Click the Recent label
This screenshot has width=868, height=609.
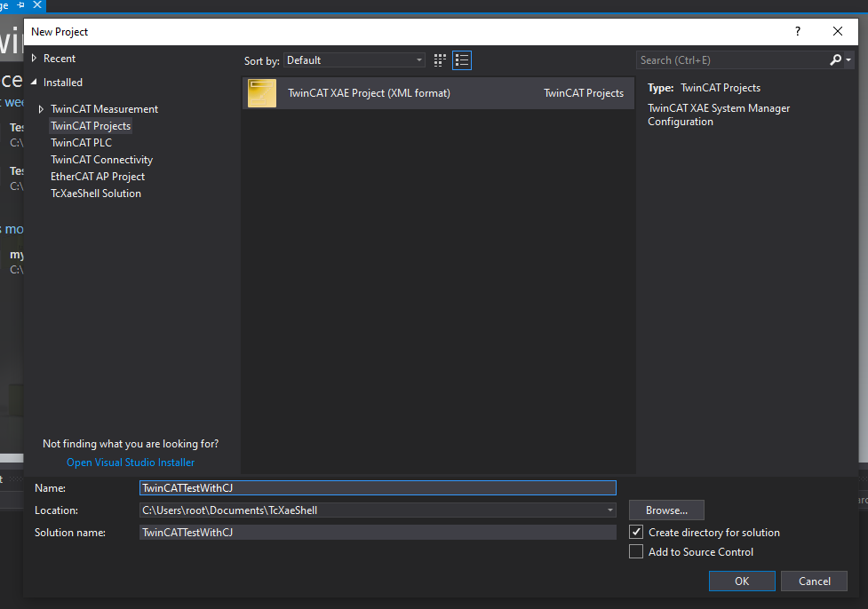coord(60,59)
